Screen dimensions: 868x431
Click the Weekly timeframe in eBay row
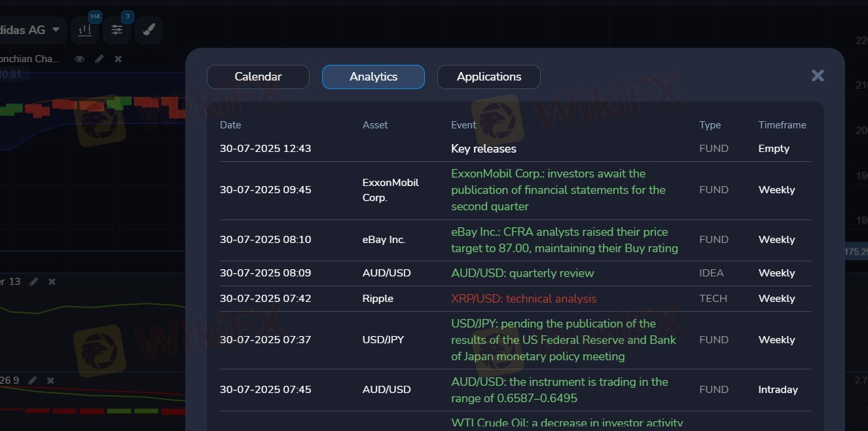coord(777,240)
